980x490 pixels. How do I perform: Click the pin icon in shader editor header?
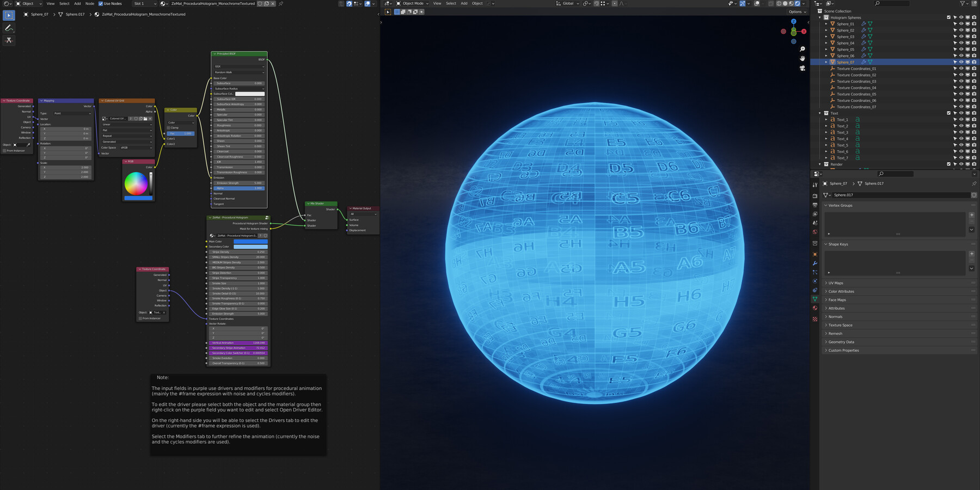[x=281, y=4]
